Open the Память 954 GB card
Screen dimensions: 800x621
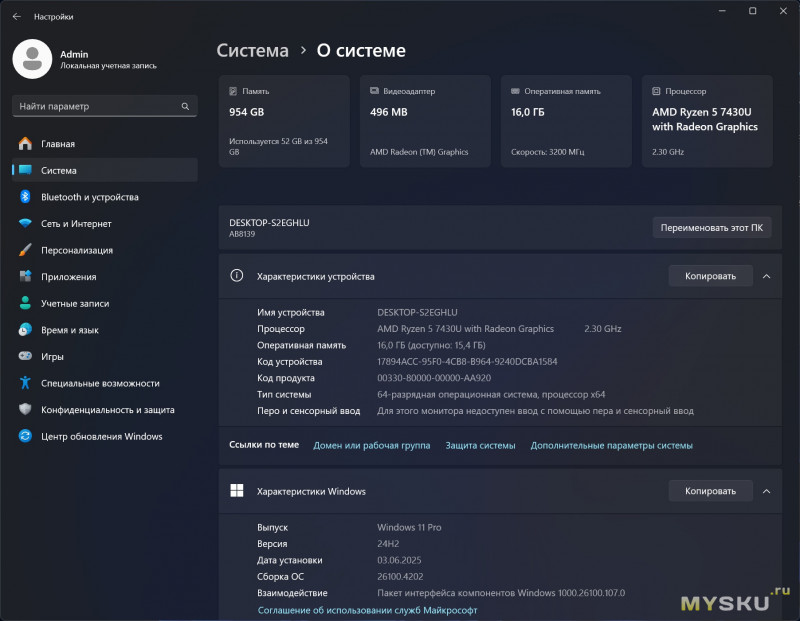284,121
